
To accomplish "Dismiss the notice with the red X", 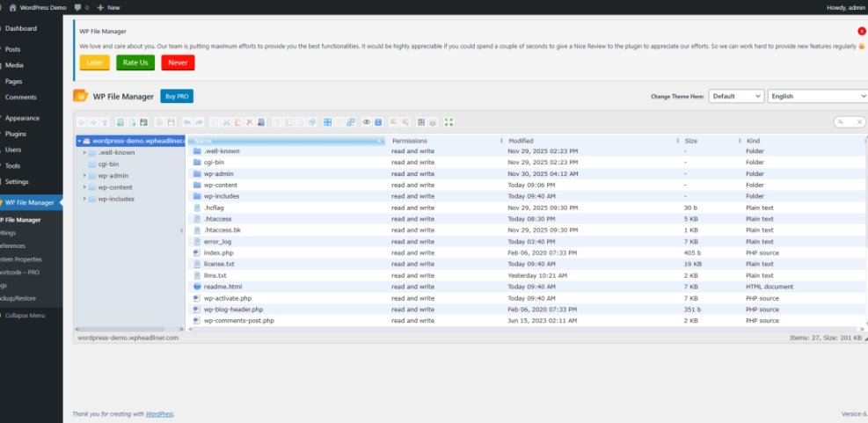I will pos(862,32).
